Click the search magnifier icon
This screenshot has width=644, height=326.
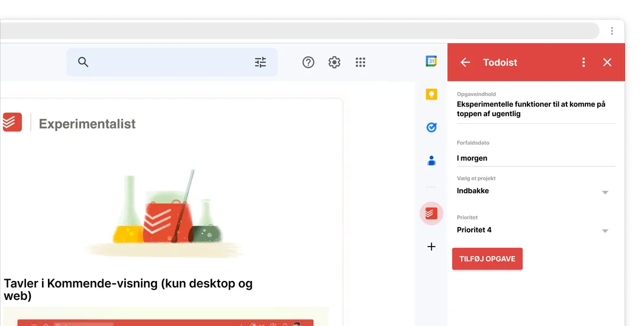[x=83, y=62]
